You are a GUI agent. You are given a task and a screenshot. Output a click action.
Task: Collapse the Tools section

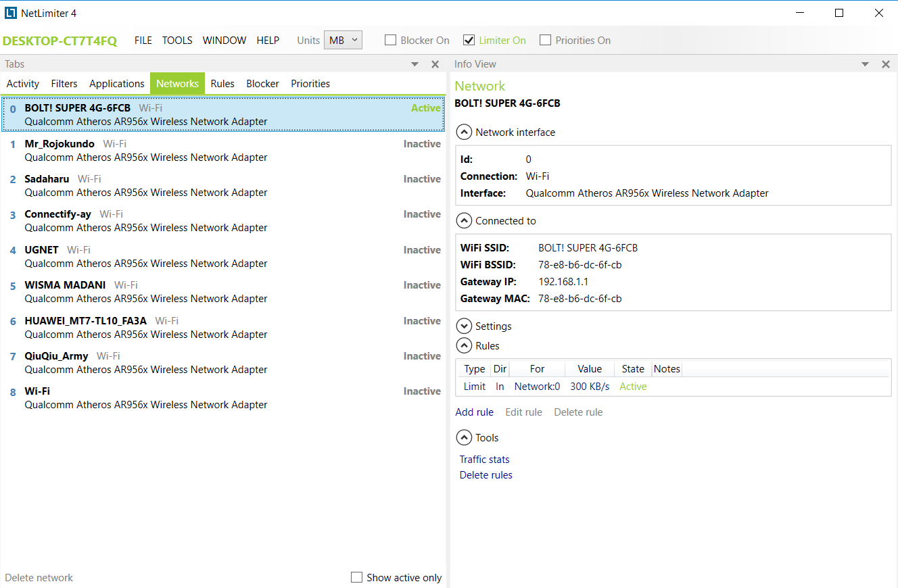464,438
